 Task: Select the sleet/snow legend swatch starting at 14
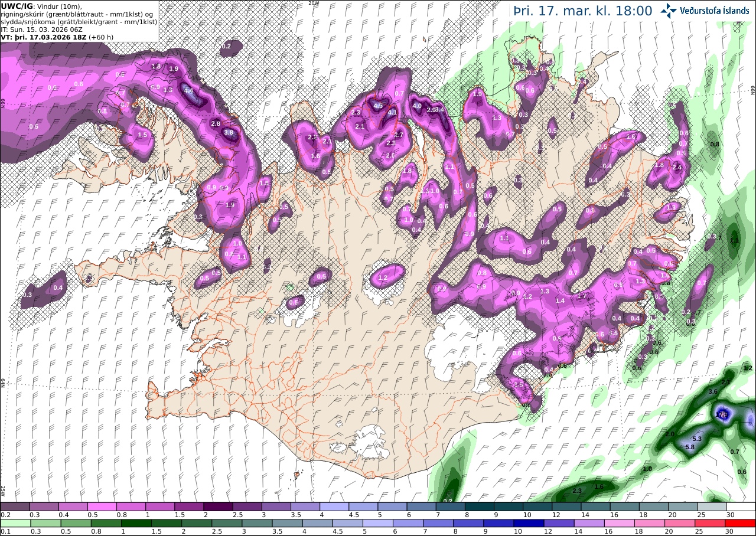pyautogui.click(x=596, y=506)
